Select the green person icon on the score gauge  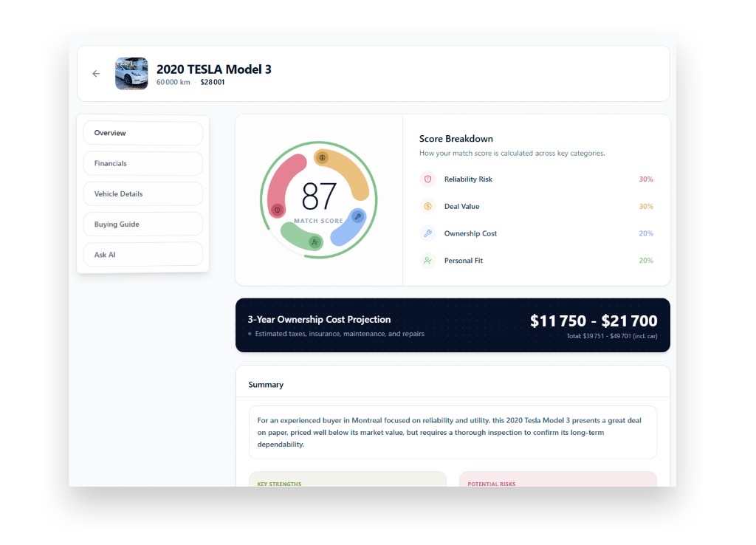[x=315, y=241]
